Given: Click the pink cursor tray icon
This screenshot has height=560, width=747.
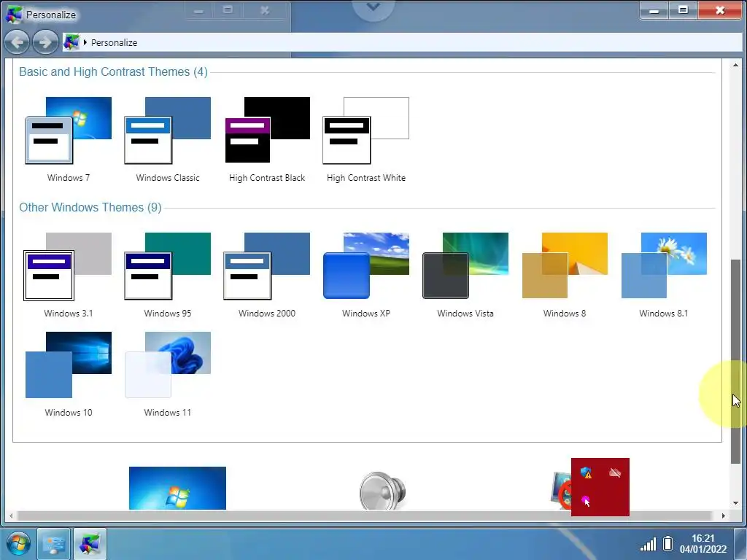Looking at the screenshot, I should coord(586,501).
